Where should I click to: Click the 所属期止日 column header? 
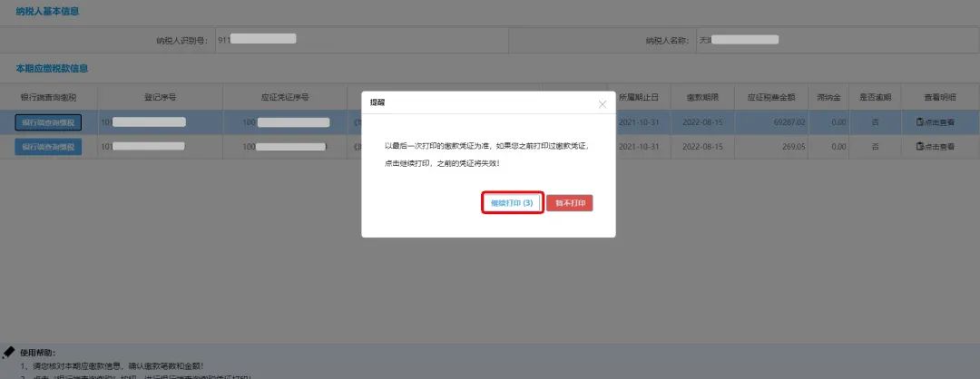coord(640,97)
